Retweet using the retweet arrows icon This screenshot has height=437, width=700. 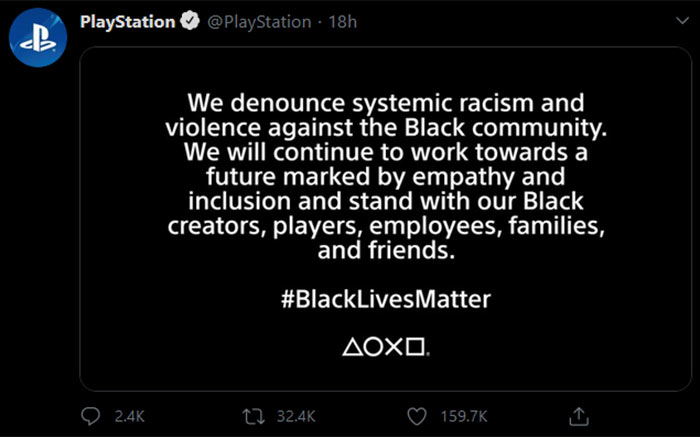pos(254,417)
